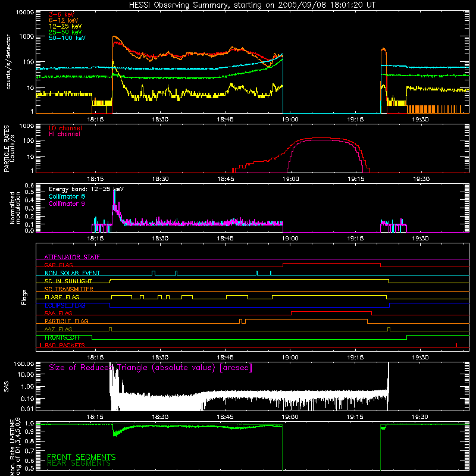Viewport: 476px width, 476px height.
Task: Click the '19:30' time tick under SAS panel
Action: point(420,417)
